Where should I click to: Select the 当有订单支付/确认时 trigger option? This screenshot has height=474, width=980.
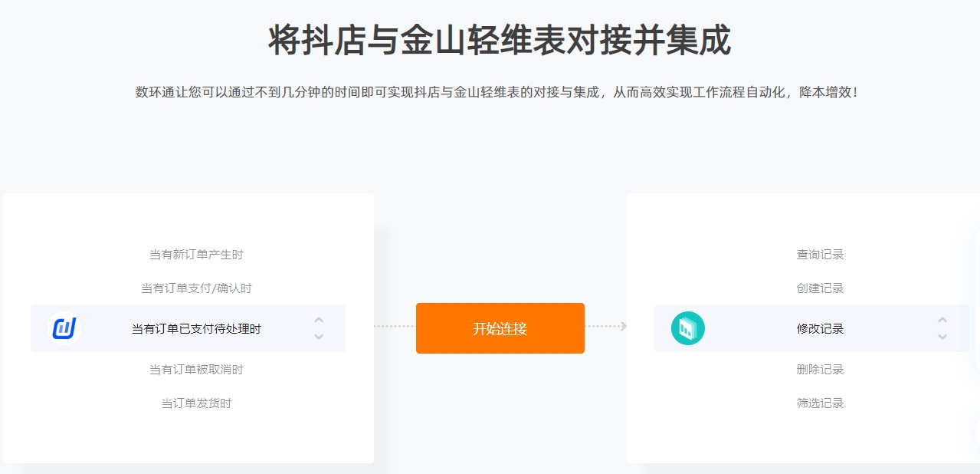[196, 288]
